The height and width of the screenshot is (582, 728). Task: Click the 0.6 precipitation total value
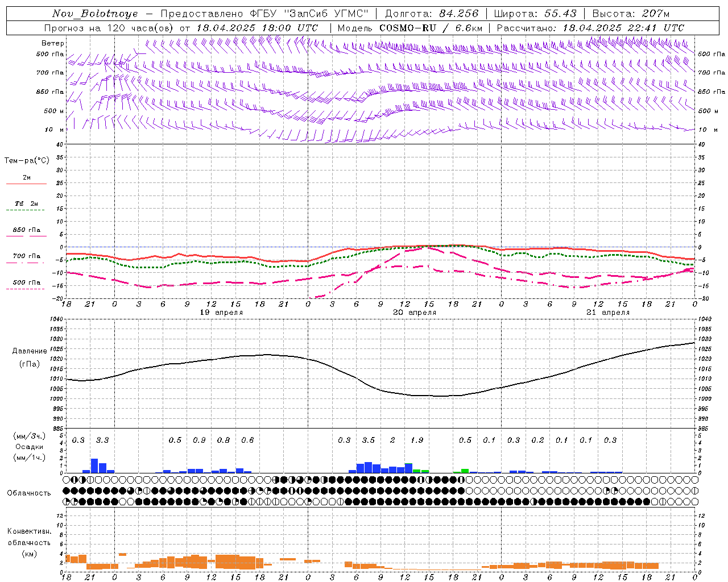247,440
